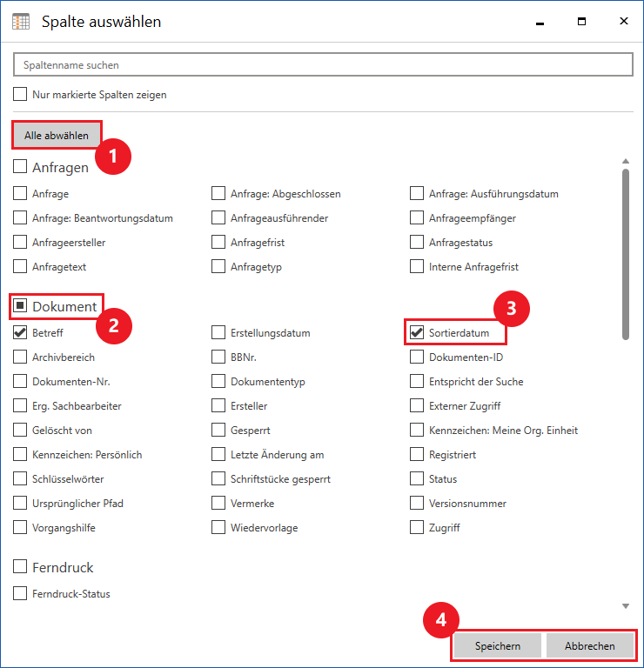Tick the Ersteller checkbox

218,405
